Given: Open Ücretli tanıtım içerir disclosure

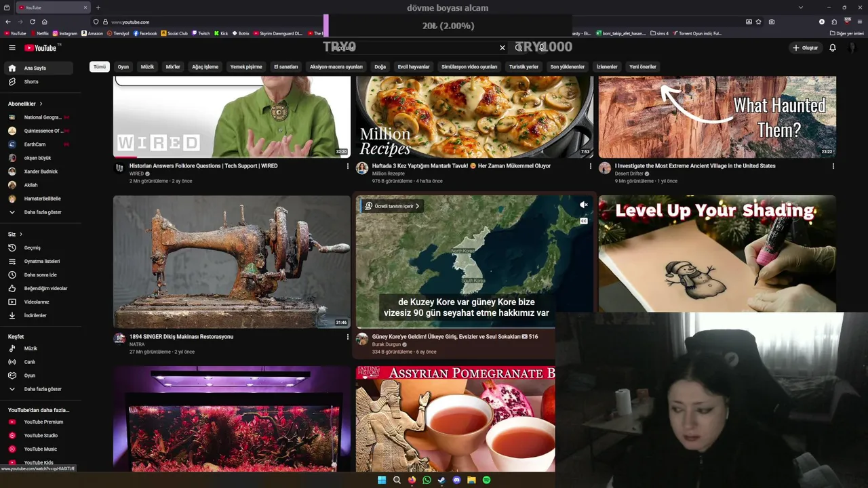Looking at the screenshot, I should pos(393,206).
